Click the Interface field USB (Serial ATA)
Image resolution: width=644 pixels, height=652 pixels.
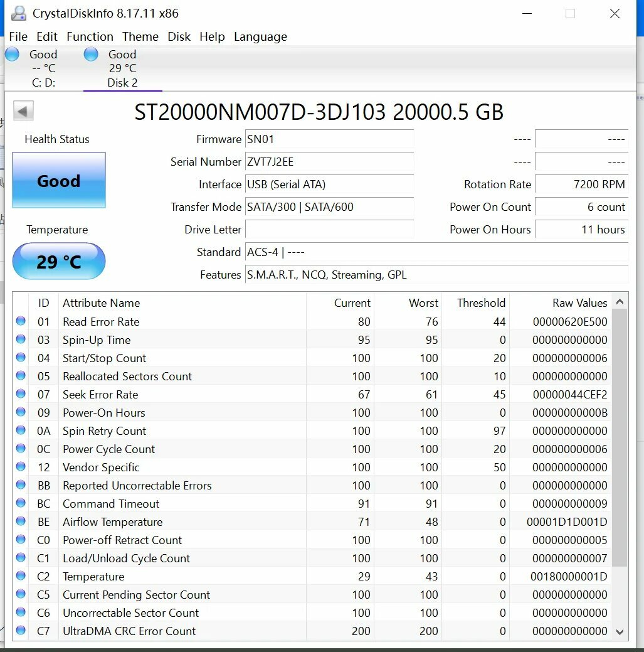(329, 184)
